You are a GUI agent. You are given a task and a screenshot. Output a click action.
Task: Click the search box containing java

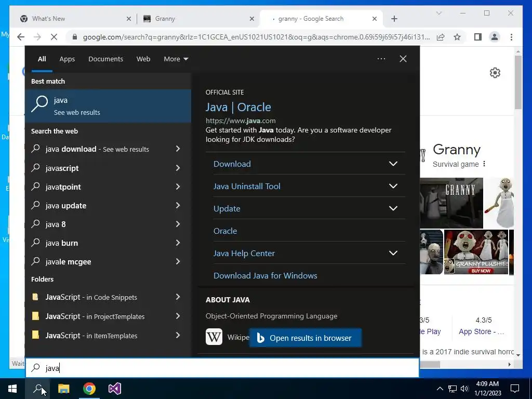222,368
